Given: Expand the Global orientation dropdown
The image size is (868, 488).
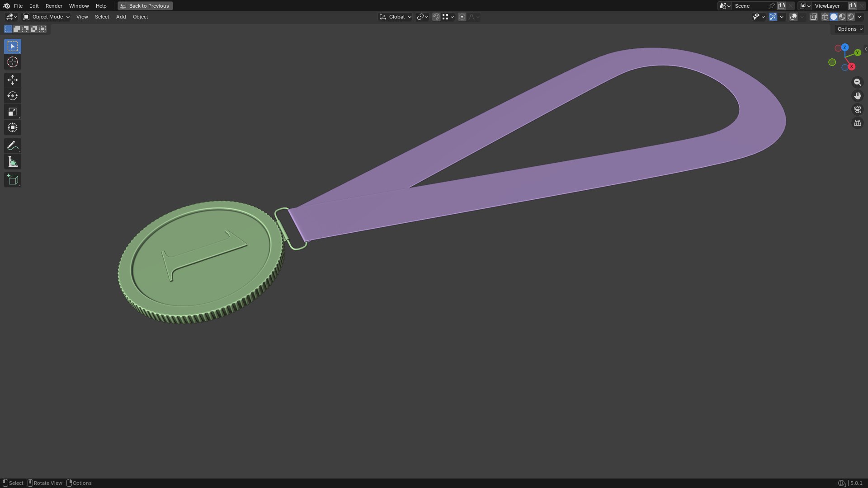Looking at the screenshot, I should point(395,17).
